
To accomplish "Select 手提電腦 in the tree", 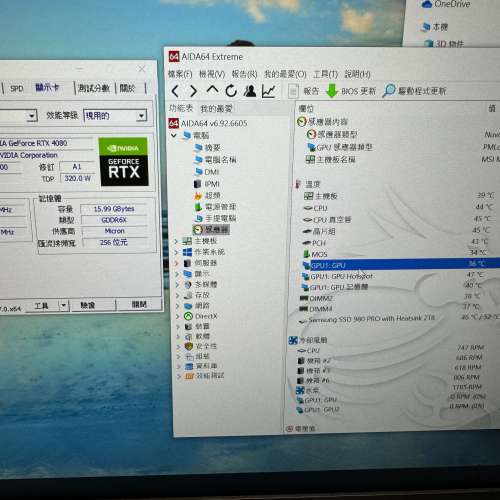I will pos(215,218).
